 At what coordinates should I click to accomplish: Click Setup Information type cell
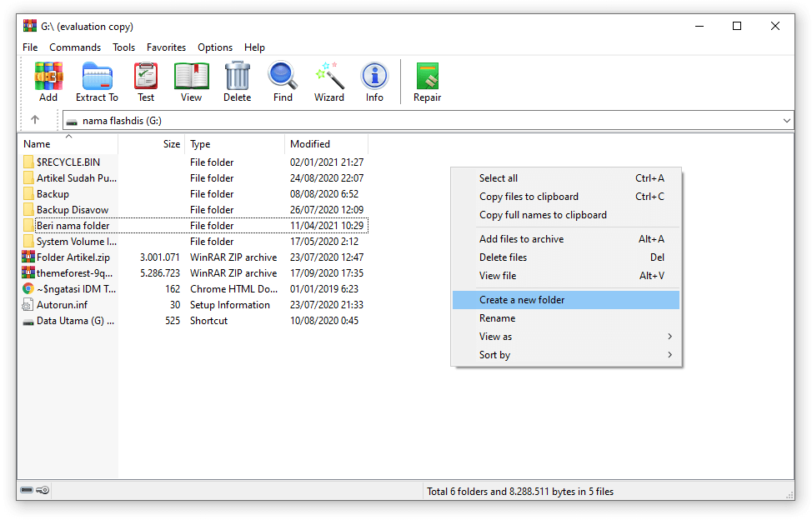click(230, 305)
